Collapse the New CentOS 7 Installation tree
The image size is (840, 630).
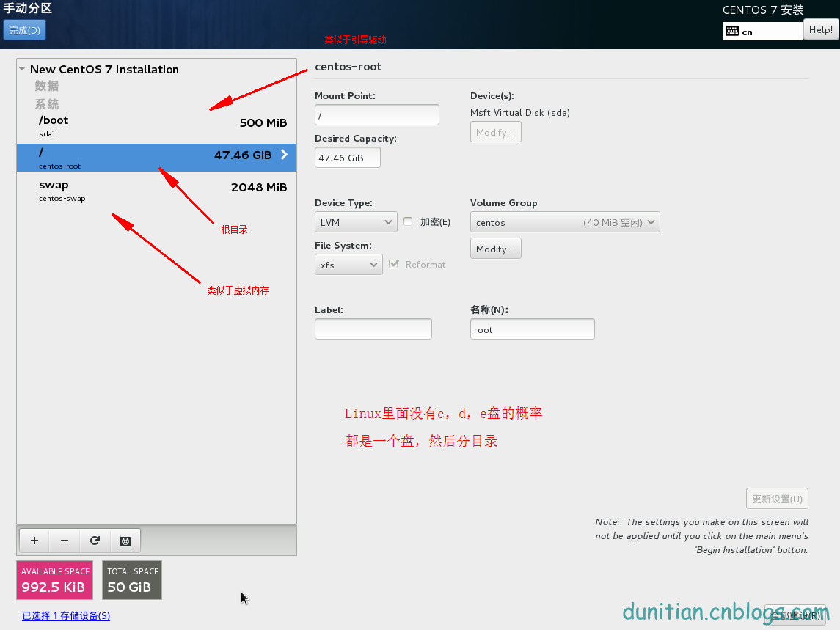click(22, 69)
